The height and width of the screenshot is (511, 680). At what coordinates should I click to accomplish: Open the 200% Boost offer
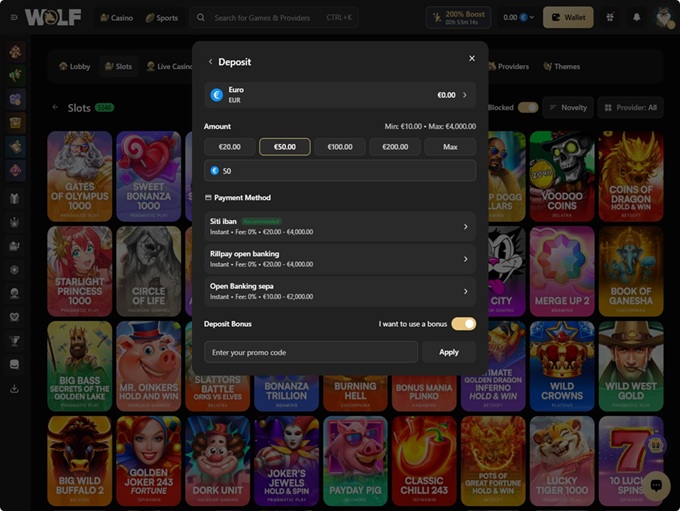(x=458, y=18)
